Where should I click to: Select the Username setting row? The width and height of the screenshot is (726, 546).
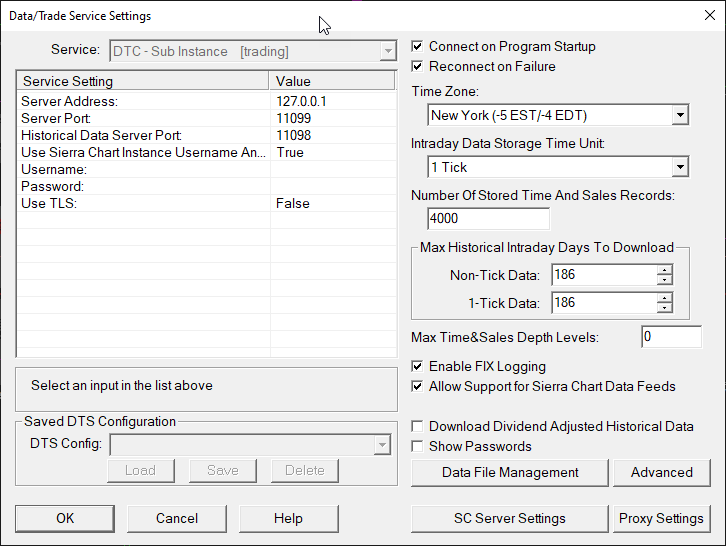click(x=207, y=169)
